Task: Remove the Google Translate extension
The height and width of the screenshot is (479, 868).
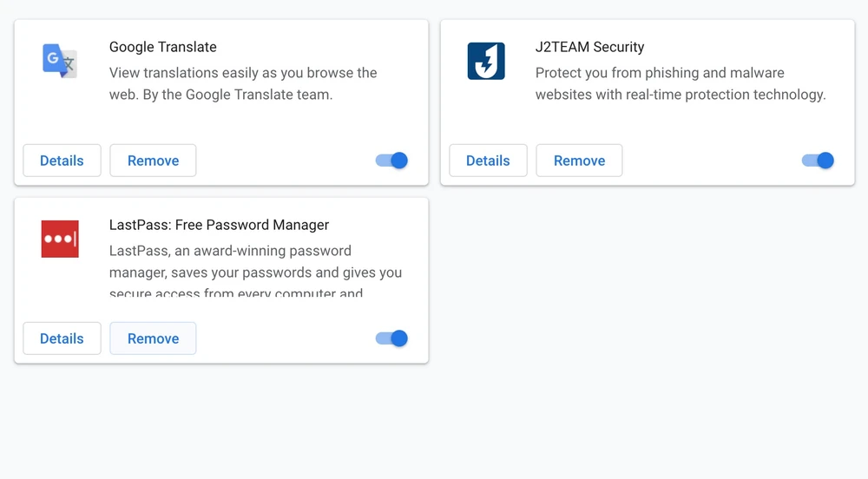Action: 153,161
